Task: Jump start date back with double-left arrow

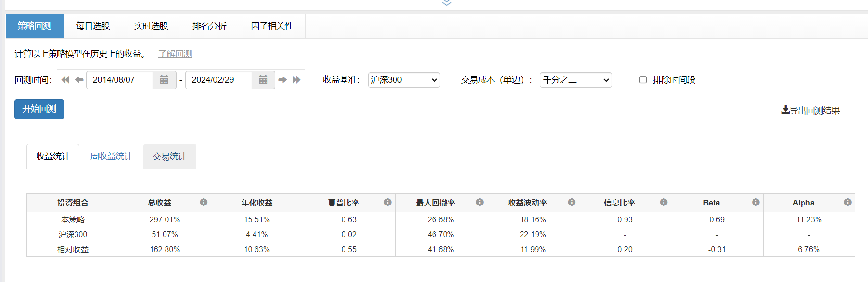Action: [x=65, y=80]
